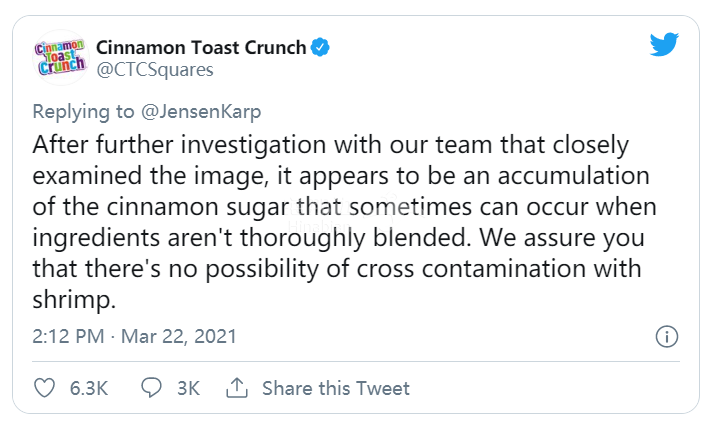Click the 3K replies count
The height and width of the screenshot is (426, 712).
[x=188, y=388]
